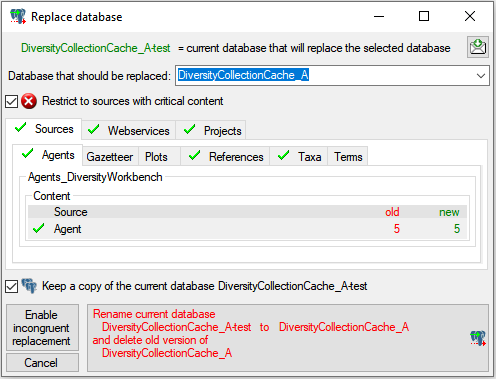496x379 pixels.
Task: Click the replace database icon in red message panel
Action: pyautogui.click(x=478, y=338)
